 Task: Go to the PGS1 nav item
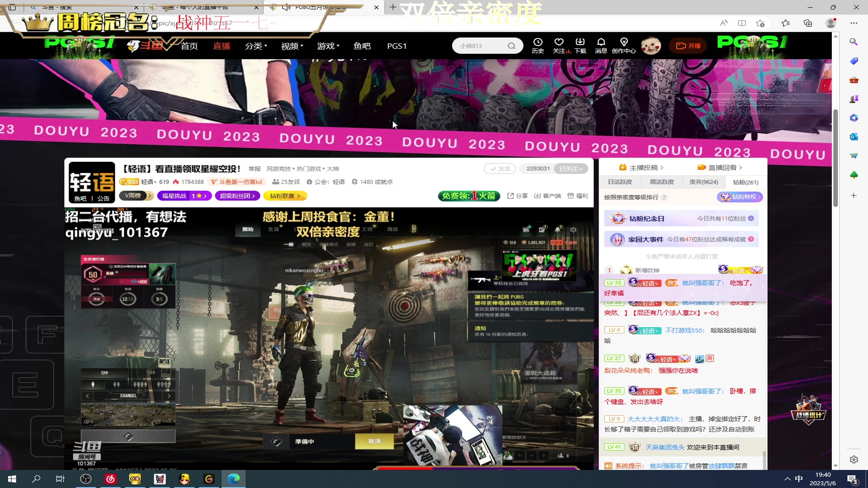397,46
